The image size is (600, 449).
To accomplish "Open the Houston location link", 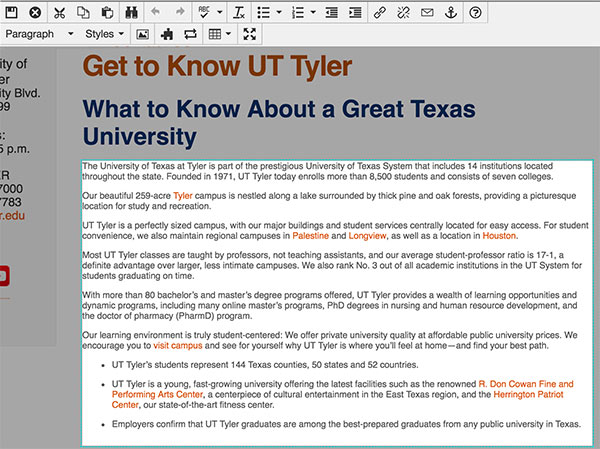I will point(499,236).
